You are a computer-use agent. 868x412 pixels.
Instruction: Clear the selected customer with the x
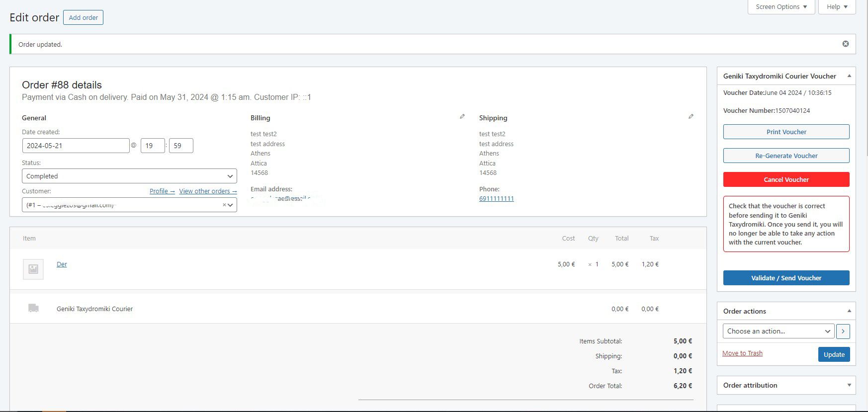(224, 205)
